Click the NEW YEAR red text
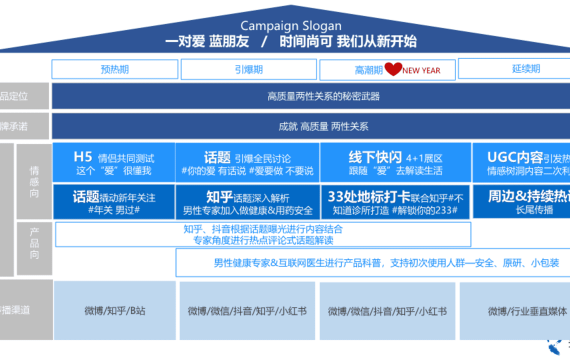 421,71
